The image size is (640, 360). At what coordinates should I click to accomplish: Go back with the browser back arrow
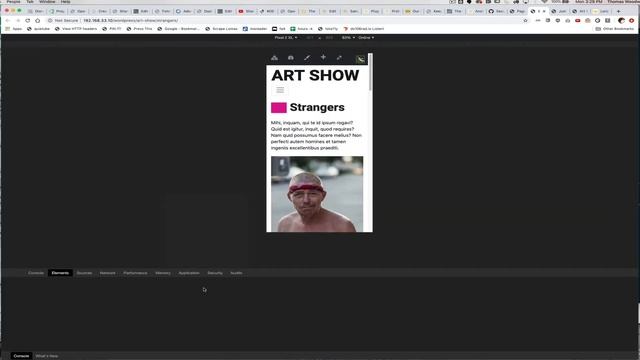tap(7, 20)
